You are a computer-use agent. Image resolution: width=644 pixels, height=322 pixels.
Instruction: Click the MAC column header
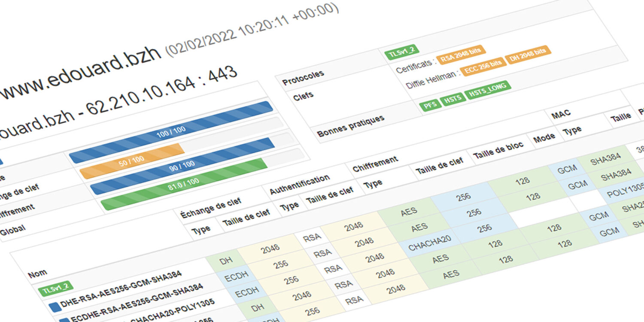click(x=560, y=114)
